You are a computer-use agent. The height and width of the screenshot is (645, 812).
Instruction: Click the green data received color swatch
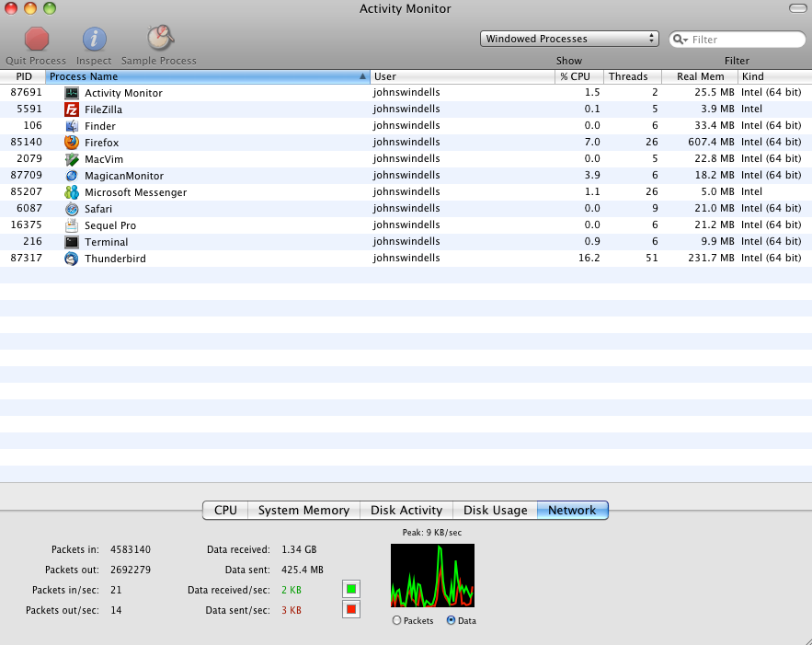tap(351, 589)
